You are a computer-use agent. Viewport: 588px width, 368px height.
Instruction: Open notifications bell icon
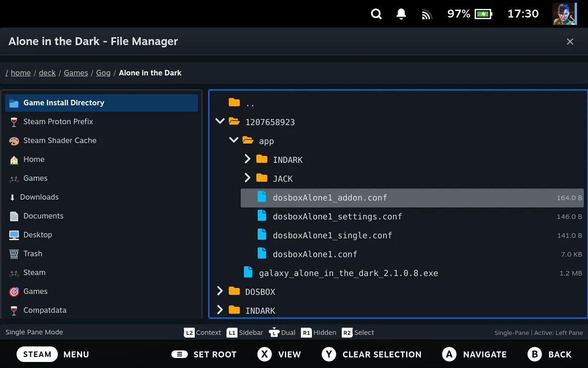(x=401, y=14)
